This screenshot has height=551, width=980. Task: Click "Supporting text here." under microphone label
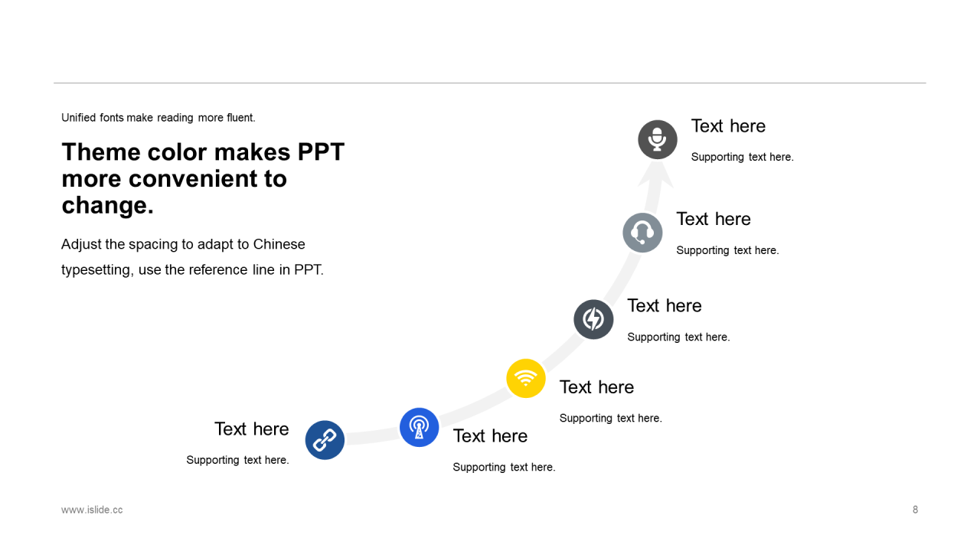[x=742, y=157]
